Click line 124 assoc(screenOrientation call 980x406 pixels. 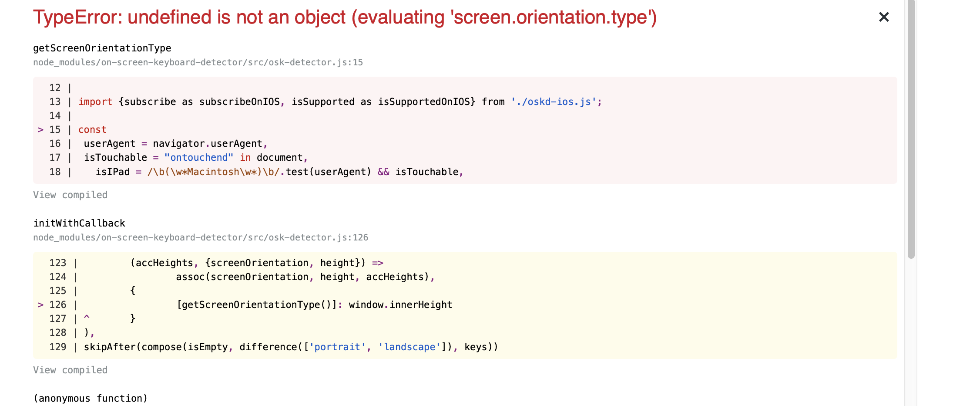(x=305, y=277)
